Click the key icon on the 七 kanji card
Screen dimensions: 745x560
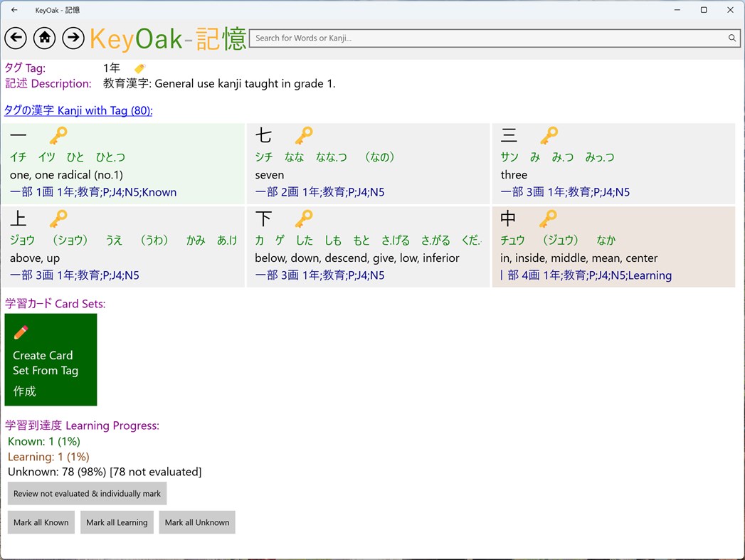click(304, 135)
